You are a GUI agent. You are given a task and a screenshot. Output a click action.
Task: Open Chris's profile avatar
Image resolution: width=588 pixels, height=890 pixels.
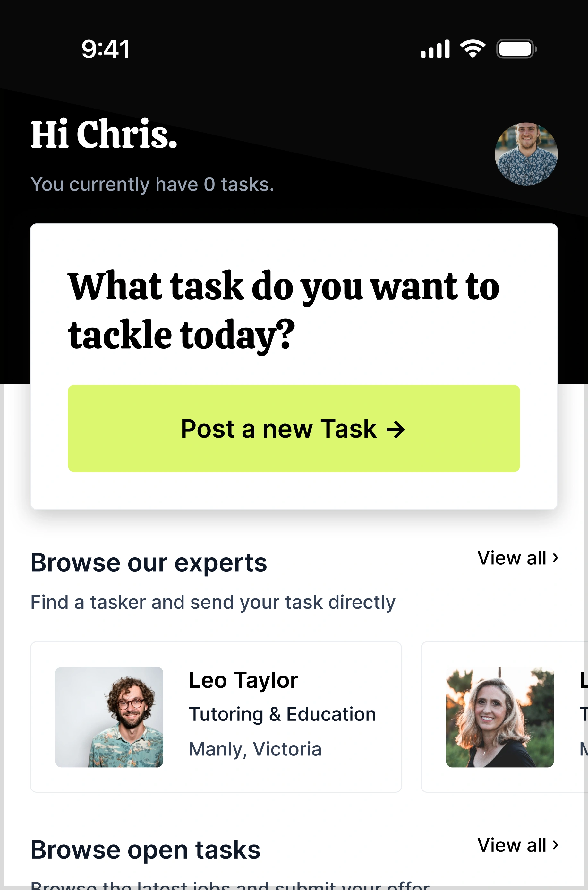click(x=526, y=154)
